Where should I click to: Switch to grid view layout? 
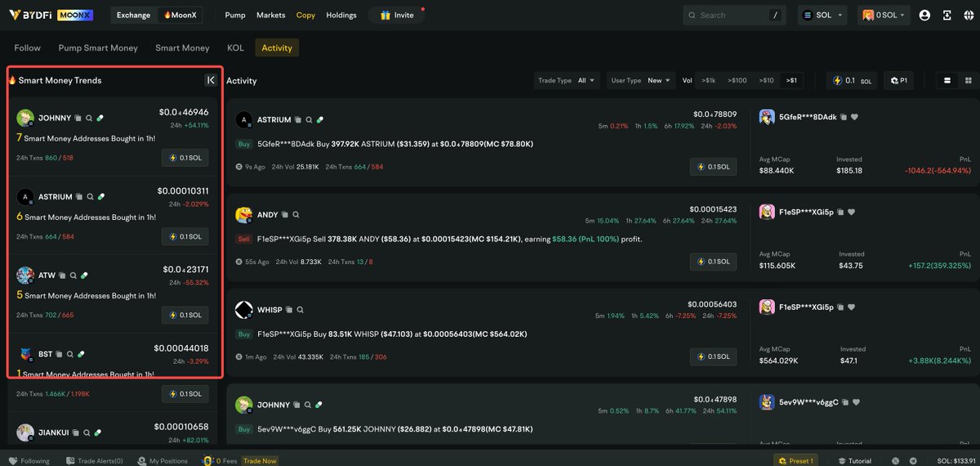tap(969, 80)
